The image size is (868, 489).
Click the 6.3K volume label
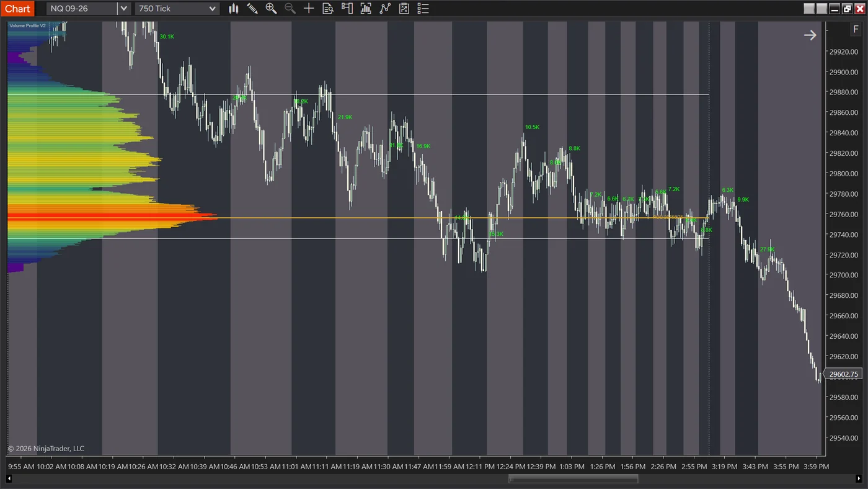click(727, 190)
